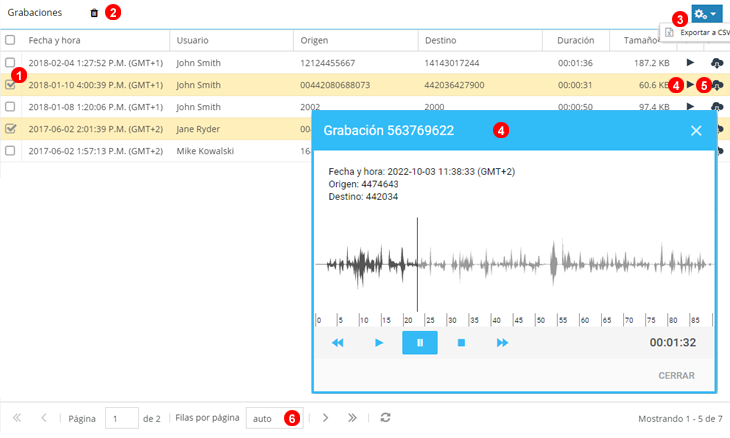Open the Filas por página auto dropdown

point(275,418)
